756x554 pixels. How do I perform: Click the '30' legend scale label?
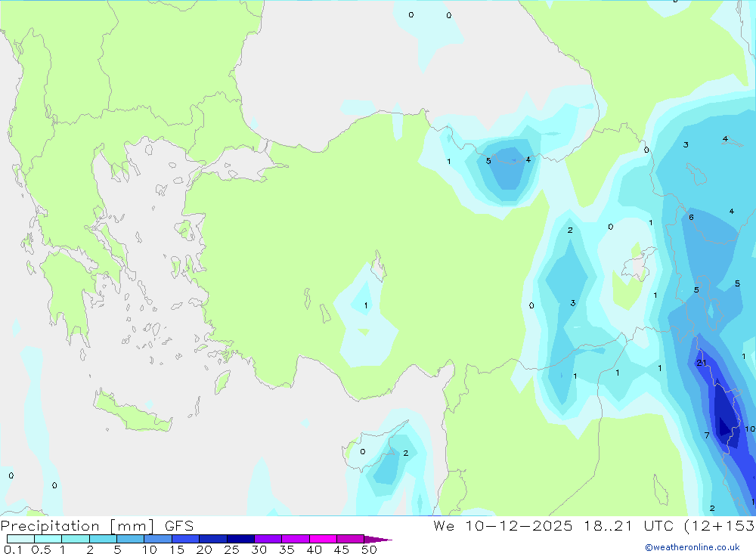(259, 549)
